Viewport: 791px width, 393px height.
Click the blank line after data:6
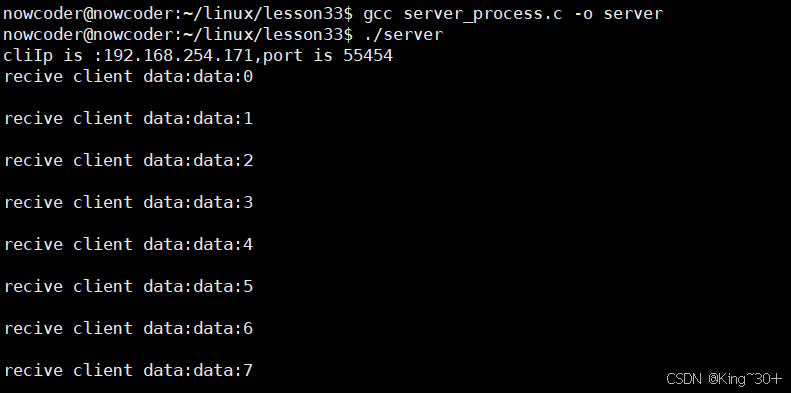[x=396, y=349]
